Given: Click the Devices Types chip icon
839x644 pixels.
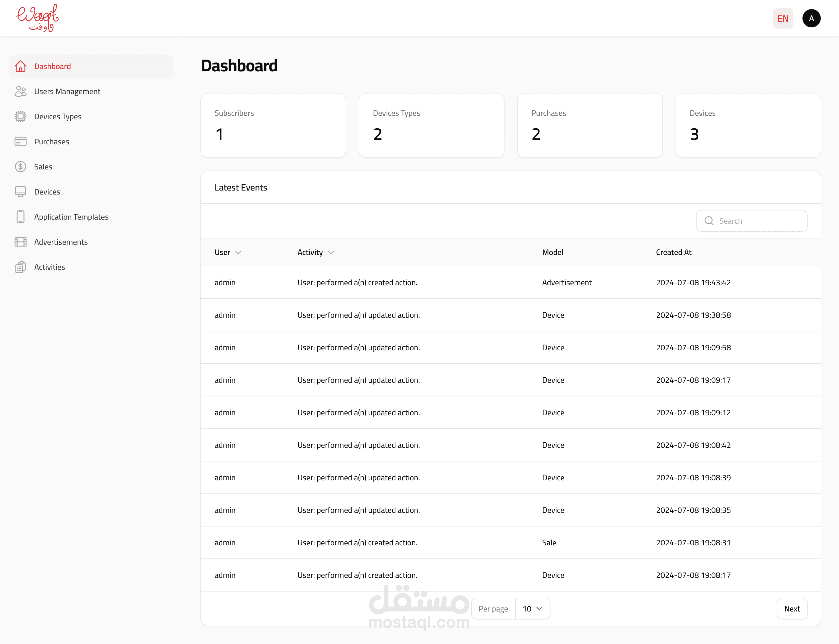Looking at the screenshot, I should click(20, 117).
